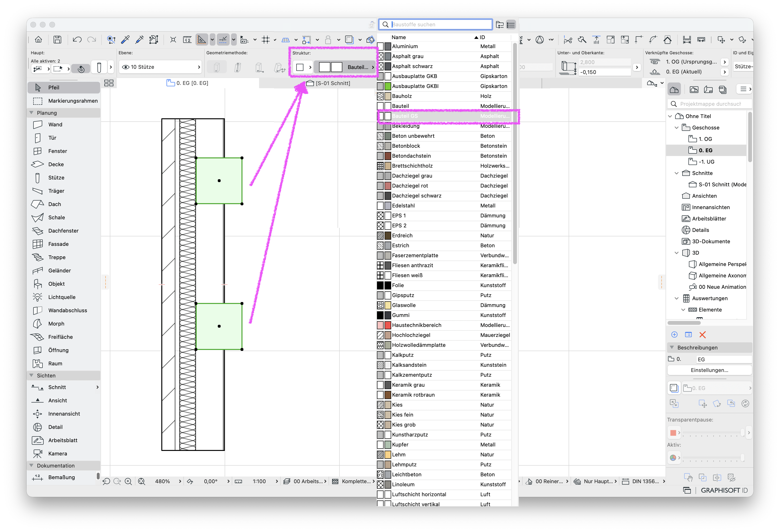Select the Lichtquelle tool
780x532 pixels.
tap(64, 297)
